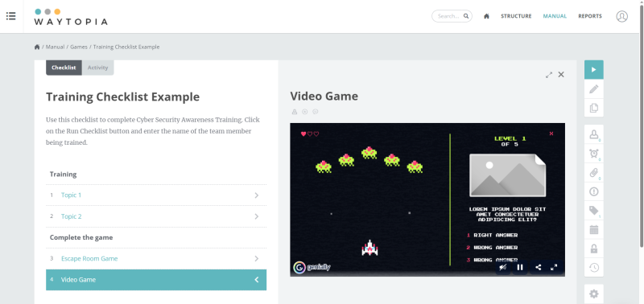Open the settings gear in sidebar

pyautogui.click(x=594, y=294)
